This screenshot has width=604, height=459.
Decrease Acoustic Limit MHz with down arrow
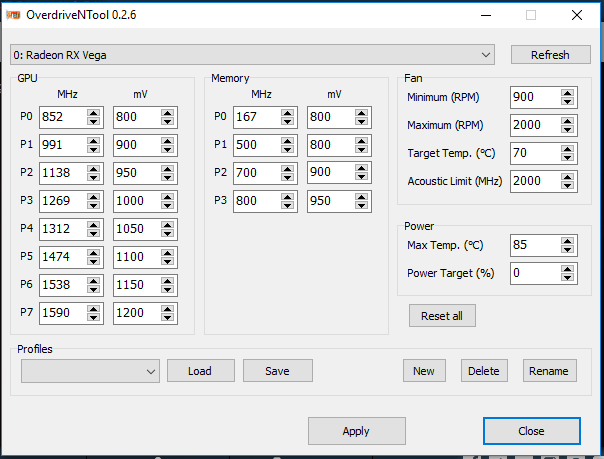click(567, 185)
